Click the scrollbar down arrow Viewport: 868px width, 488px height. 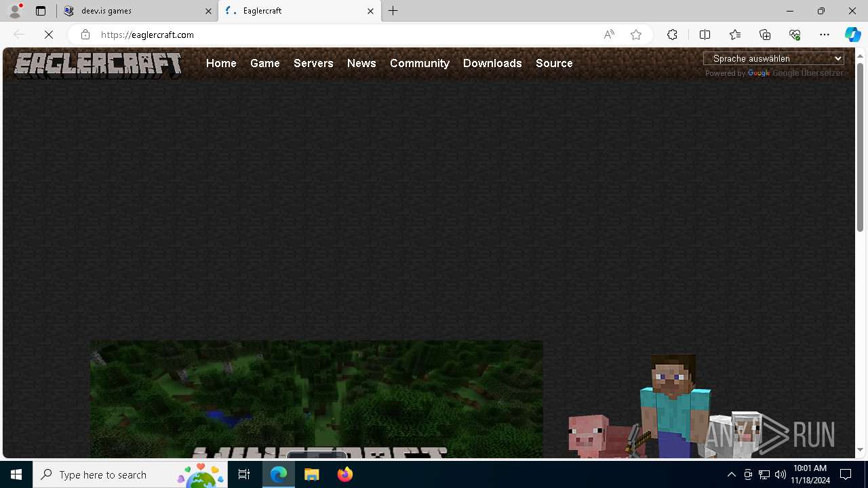(x=860, y=449)
